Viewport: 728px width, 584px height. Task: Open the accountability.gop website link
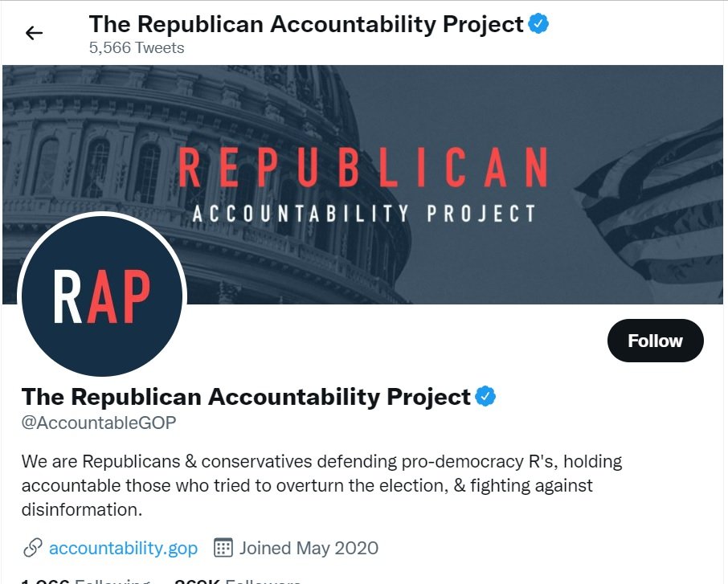pos(123,549)
